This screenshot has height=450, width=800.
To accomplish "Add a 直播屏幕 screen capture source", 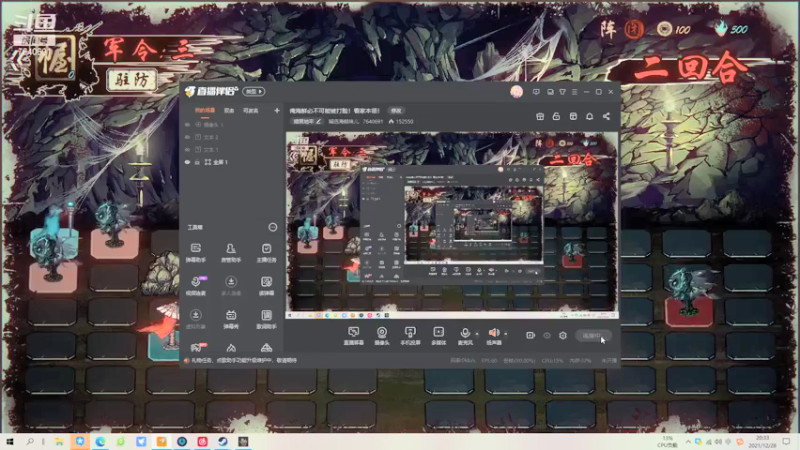I will (x=353, y=336).
